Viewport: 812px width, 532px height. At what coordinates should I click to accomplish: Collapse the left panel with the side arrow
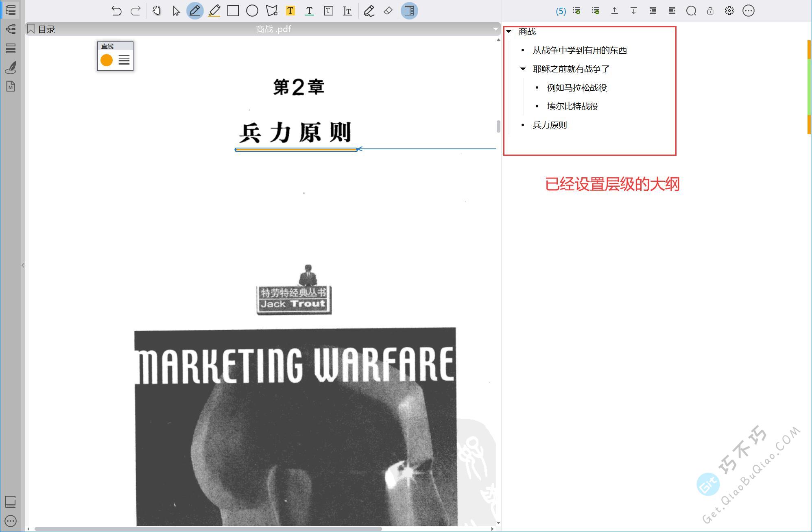point(23,266)
